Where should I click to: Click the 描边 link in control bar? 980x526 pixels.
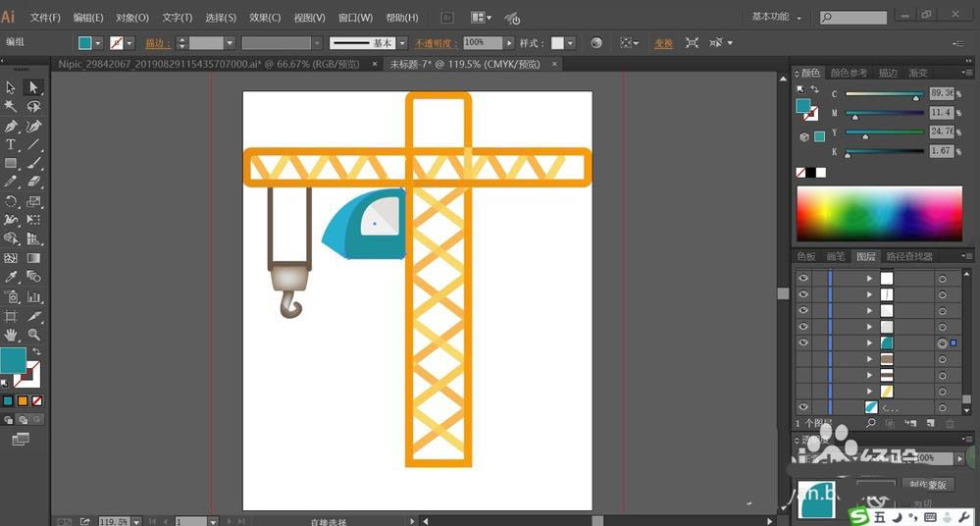(x=158, y=42)
